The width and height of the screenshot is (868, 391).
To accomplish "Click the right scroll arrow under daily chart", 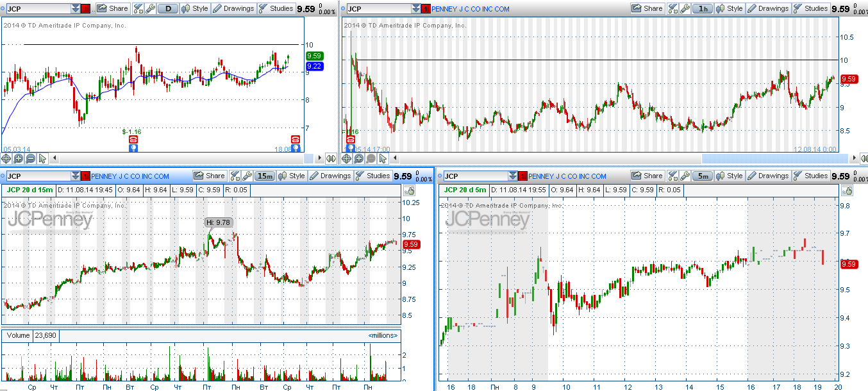I will tap(319, 158).
